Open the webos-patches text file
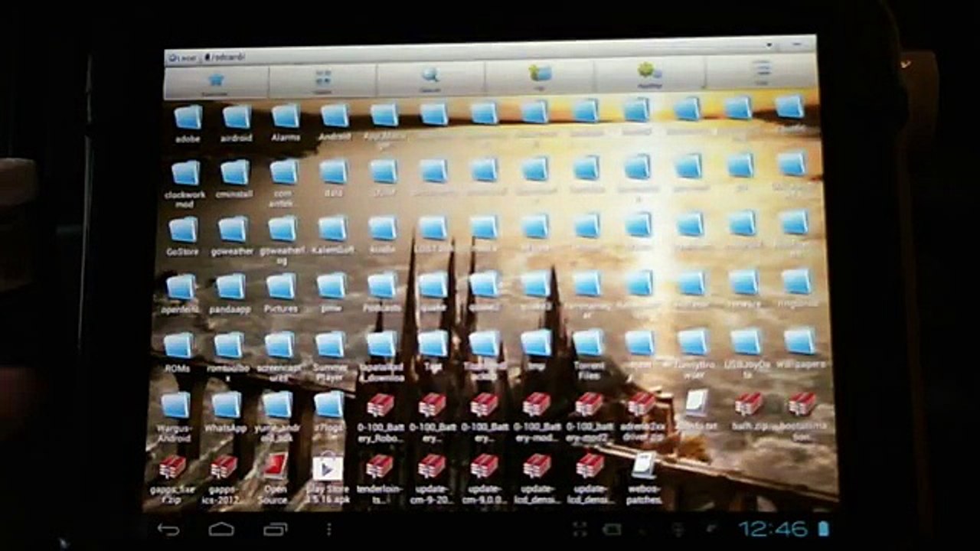Viewport: 980px width, 551px height. coord(643,478)
